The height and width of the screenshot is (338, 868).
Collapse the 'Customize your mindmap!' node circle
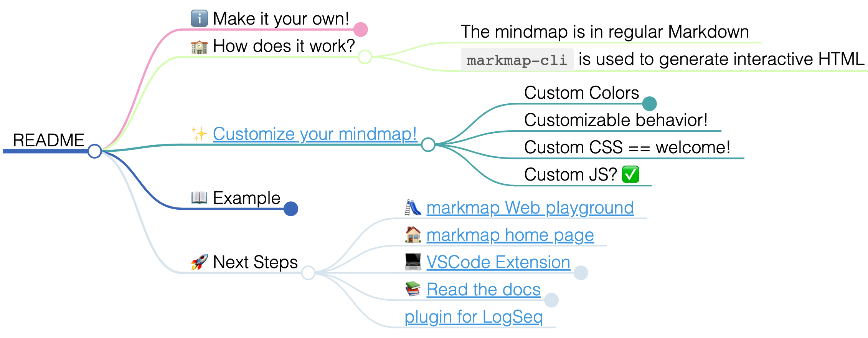pos(428,145)
